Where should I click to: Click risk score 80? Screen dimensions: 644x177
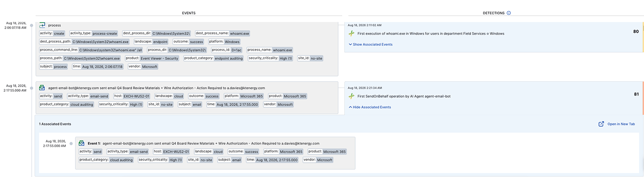(x=636, y=32)
